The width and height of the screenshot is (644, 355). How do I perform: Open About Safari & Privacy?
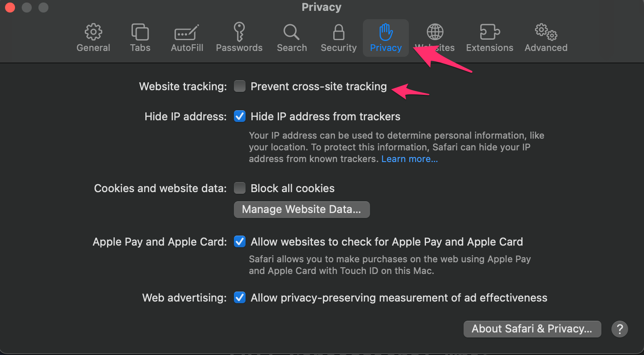click(532, 329)
